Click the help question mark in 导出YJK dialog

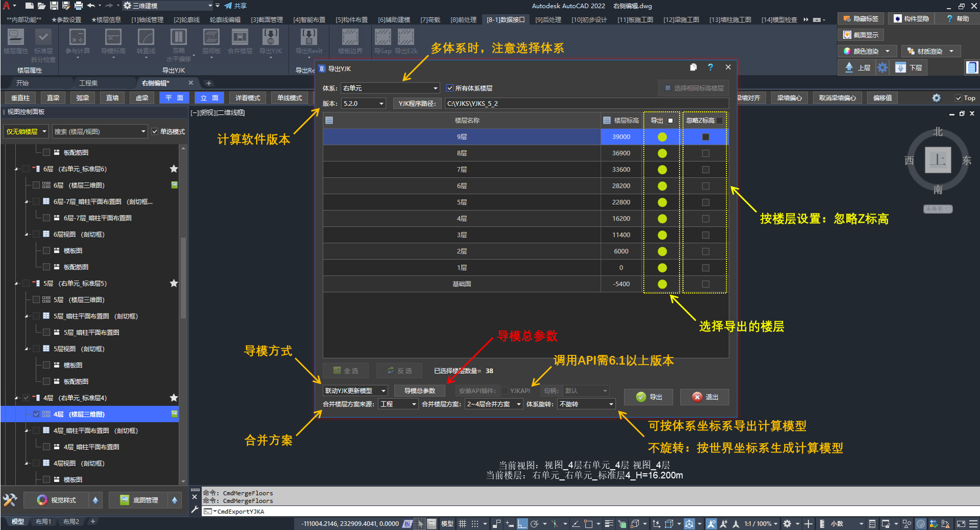pyautogui.click(x=710, y=67)
